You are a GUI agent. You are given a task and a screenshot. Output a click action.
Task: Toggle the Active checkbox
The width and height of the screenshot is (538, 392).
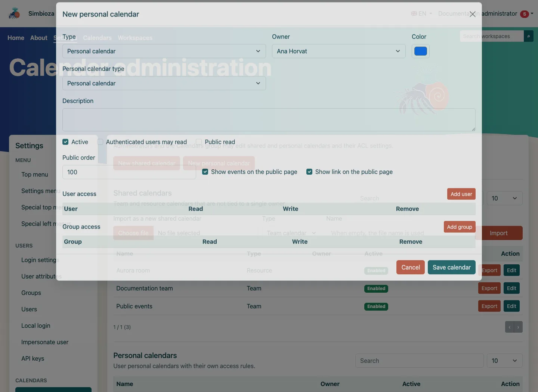click(x=65, y=142)
